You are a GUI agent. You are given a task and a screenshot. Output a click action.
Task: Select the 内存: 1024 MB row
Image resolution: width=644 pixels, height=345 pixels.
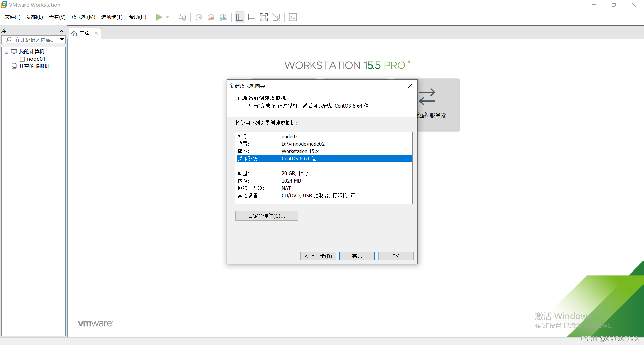324,181
